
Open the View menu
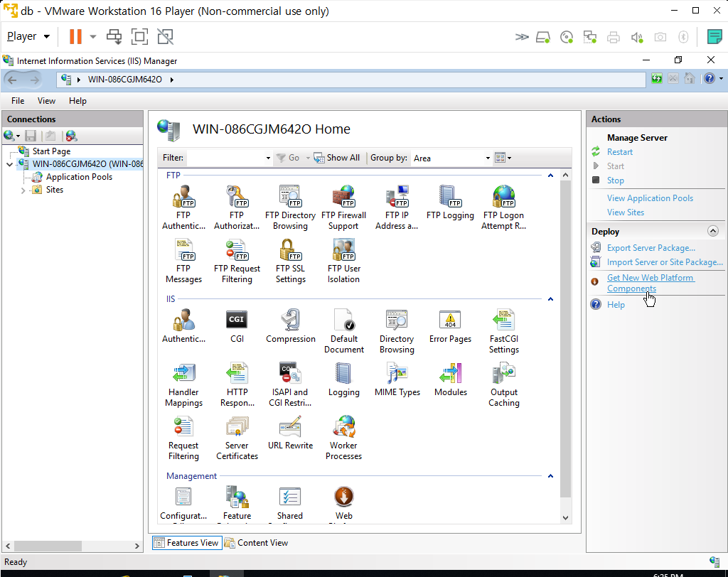pos(46,101)
